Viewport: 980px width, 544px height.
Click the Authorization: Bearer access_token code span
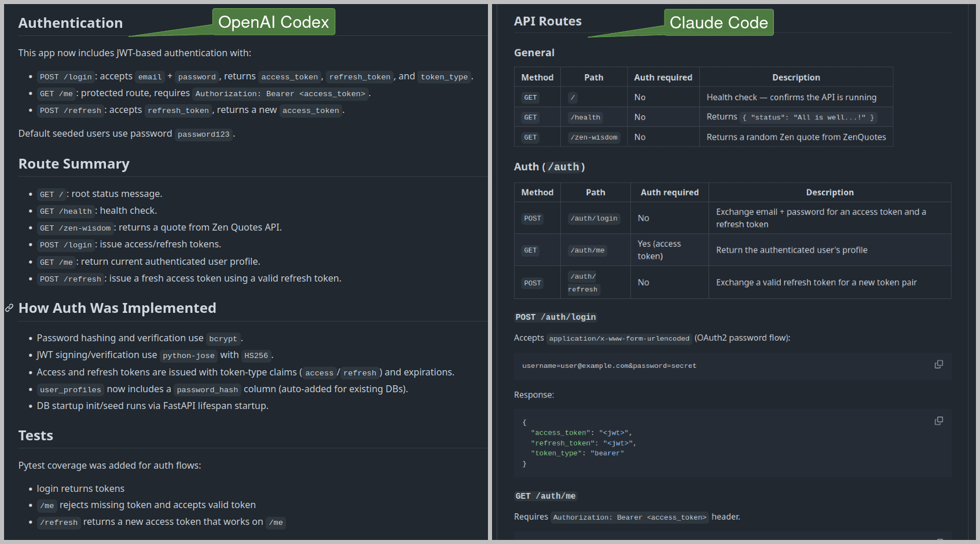[282, 93]
